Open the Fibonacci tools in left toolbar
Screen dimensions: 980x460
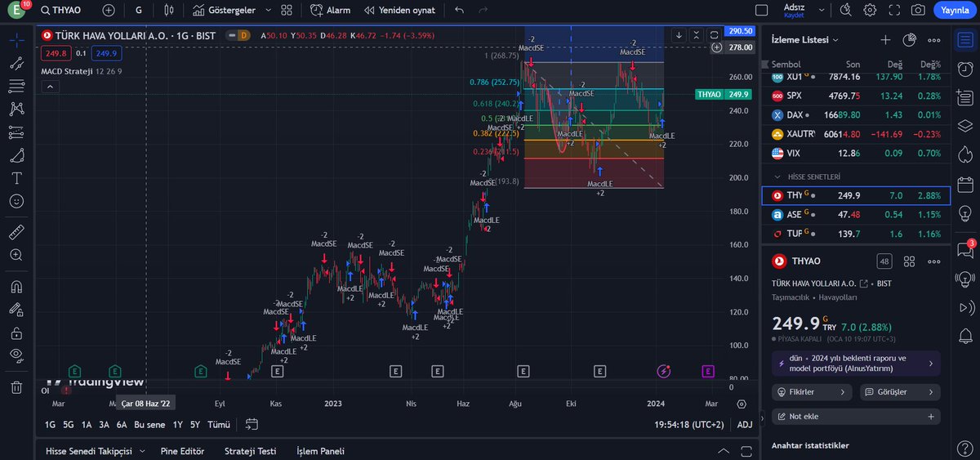pyautogui.click(x=16, y=86)
